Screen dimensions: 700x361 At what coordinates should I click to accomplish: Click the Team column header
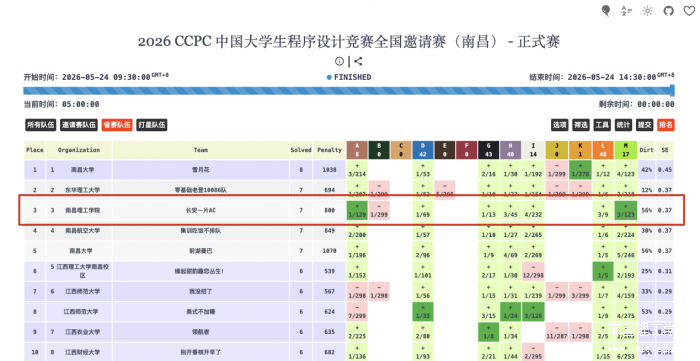(201, 150)
